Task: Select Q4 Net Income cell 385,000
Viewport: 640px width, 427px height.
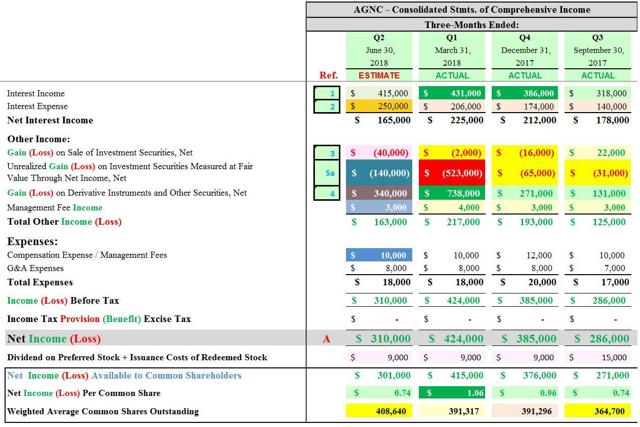Action: coord(524,338)
